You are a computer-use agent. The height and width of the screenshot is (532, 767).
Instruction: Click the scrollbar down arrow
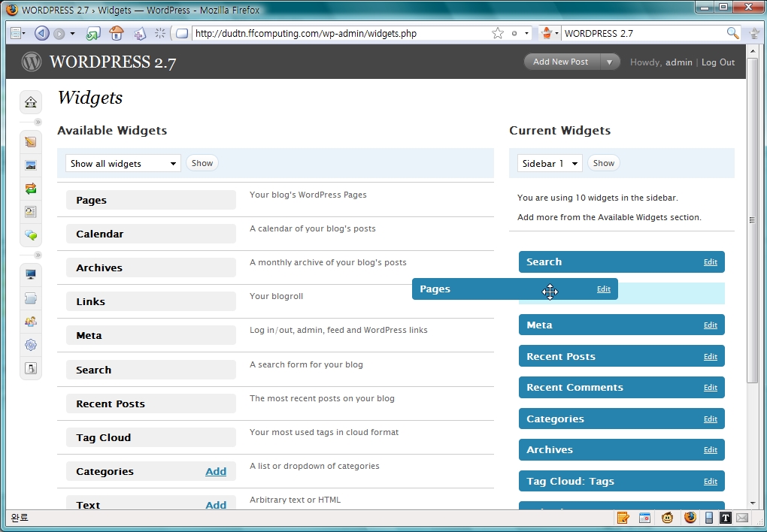coord(752,503)
